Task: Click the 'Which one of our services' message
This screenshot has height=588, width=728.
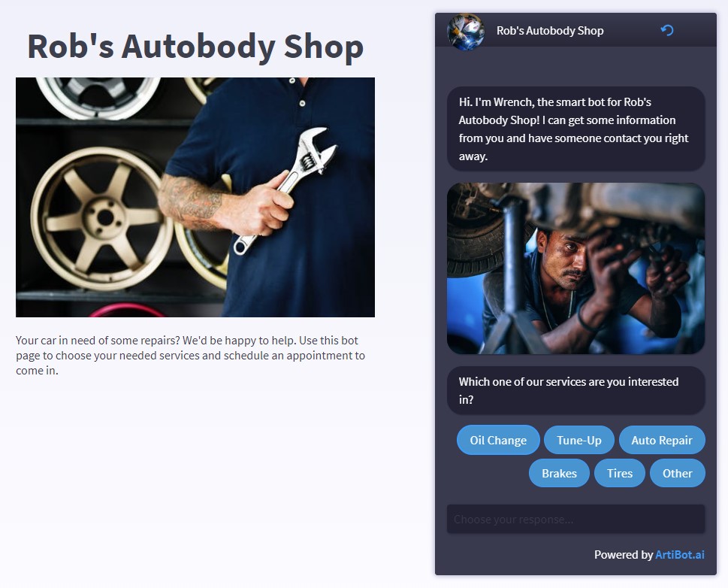Action: 575,390
